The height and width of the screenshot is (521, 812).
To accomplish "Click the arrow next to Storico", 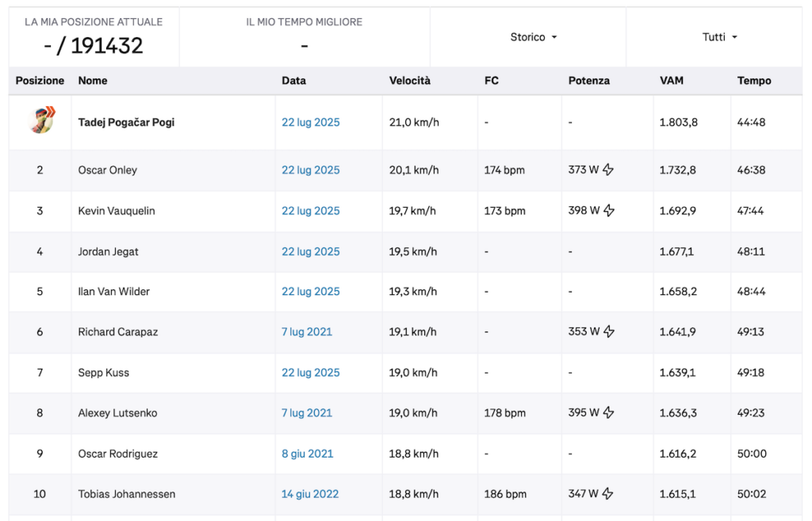I will click(x=554, y=37).
